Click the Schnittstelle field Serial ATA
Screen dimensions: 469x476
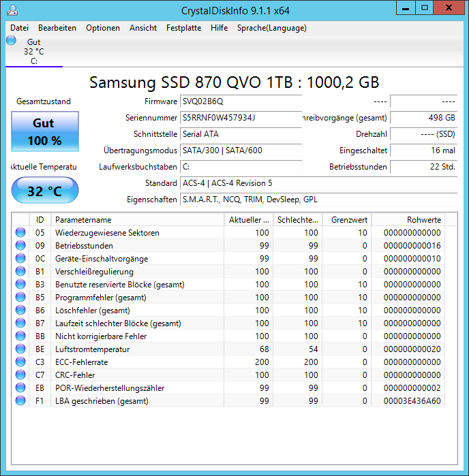coord(241,134)
